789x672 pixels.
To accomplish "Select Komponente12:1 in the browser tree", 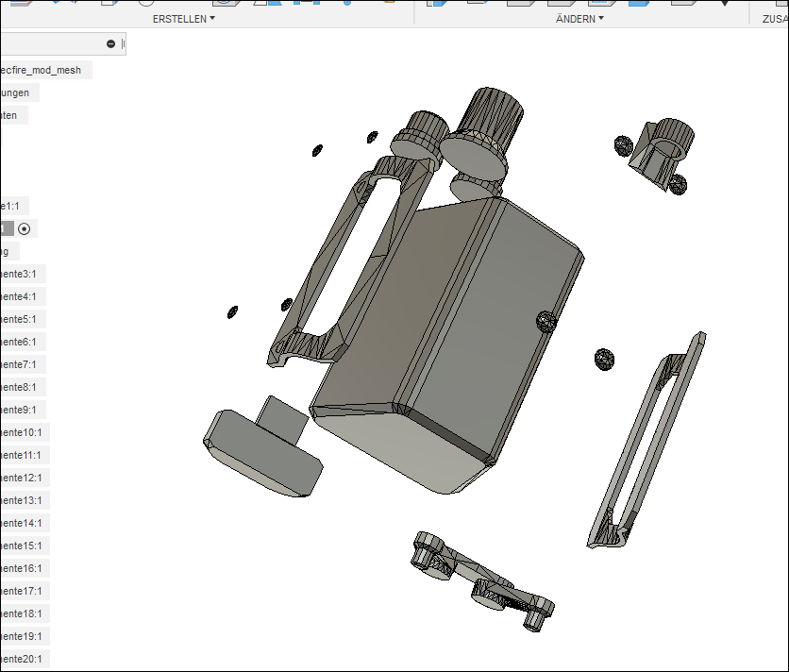I will 21,478.
